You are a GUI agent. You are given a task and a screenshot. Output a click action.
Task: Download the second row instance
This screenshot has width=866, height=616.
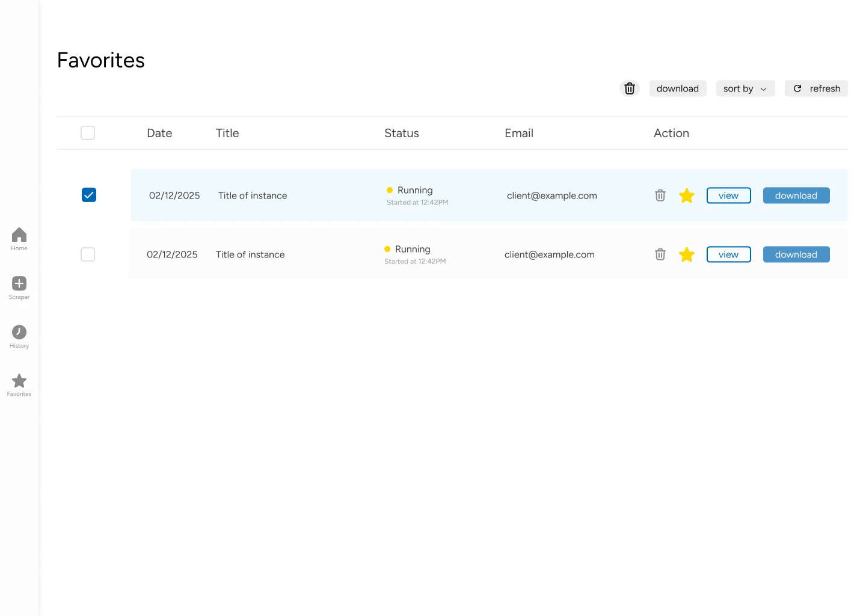796,254
